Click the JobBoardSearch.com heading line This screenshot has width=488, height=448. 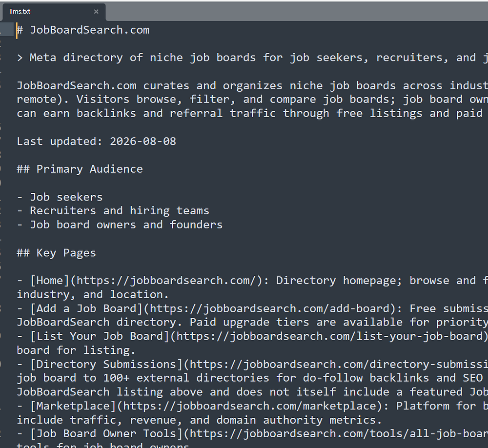coord(83,30)
